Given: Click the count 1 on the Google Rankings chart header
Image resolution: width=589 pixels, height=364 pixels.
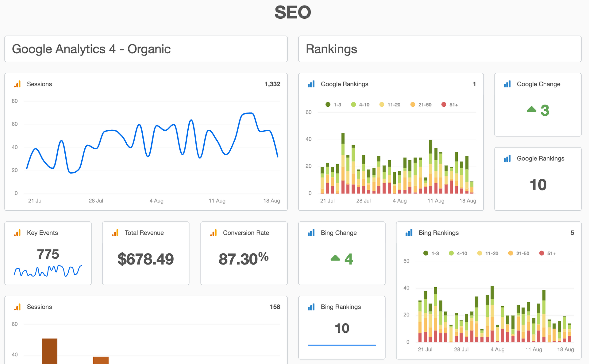Looking at the screenshot, I should pyautogui.click(x=474, y=84).
